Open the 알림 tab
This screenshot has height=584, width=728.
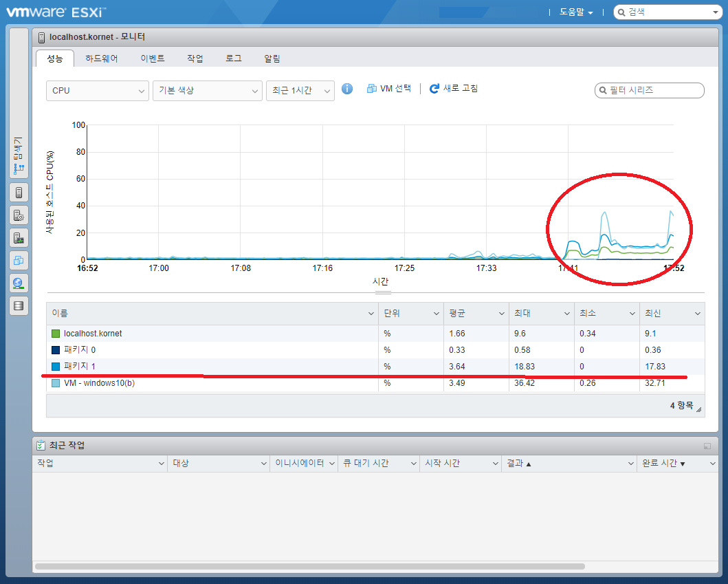[272, 58]
